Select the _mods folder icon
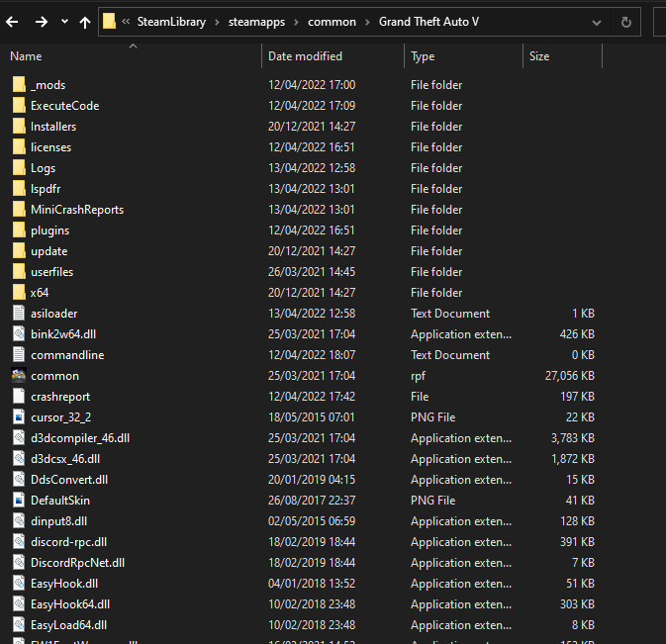The width and height of the screenshot is (666, 644). (x=19, y=85)
